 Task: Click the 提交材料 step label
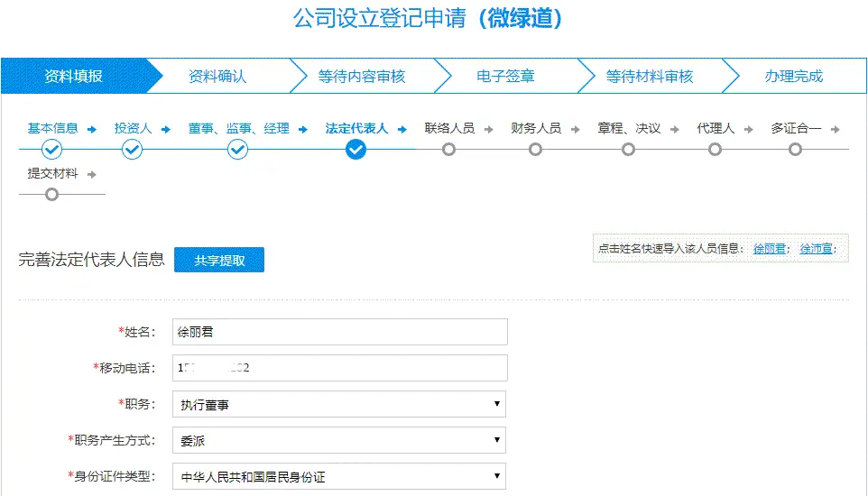click(x=52, y=174)
